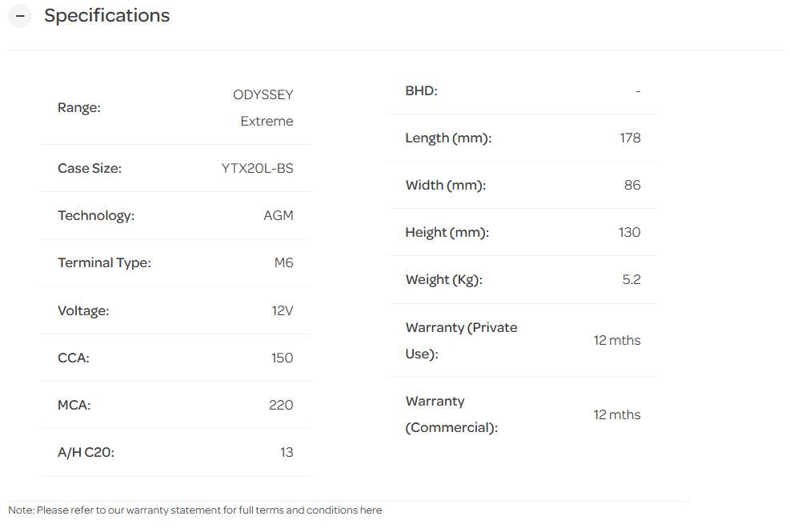Click the MCA value of 220
Image resolution: width=790 pixels, height=532 pixels.
coord(281,405)
